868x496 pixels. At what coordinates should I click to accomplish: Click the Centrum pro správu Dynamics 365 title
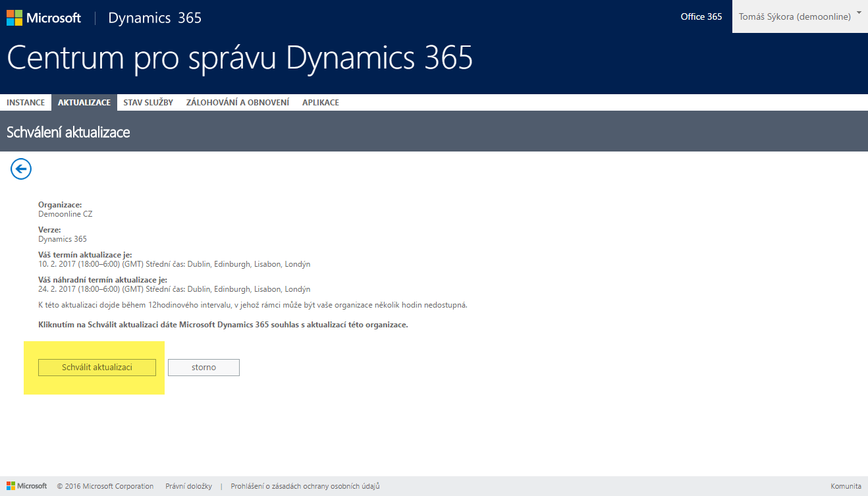240,58
